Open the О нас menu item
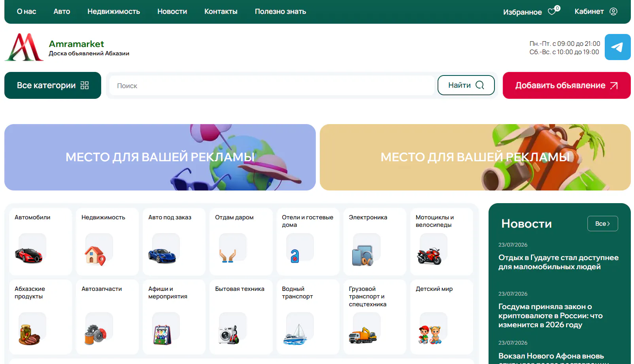 pyautogui.click(x=26, y=11)
